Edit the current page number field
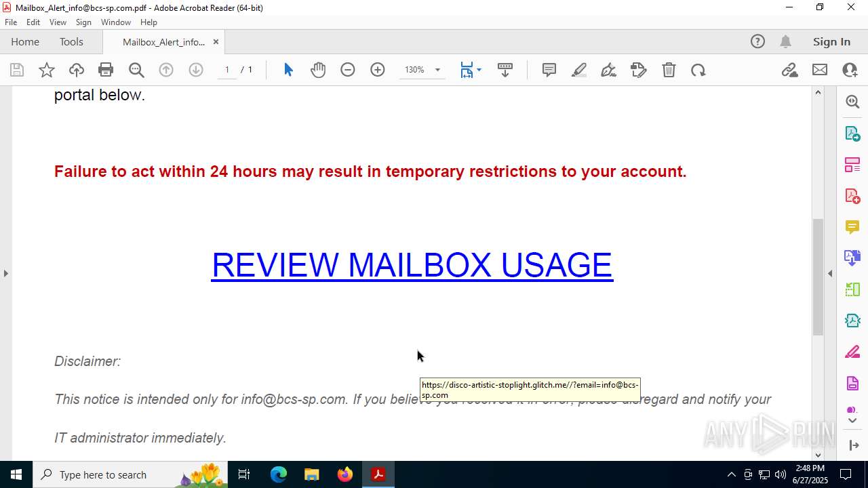This screenshot has width=868, height=488. tap(227, 70)
